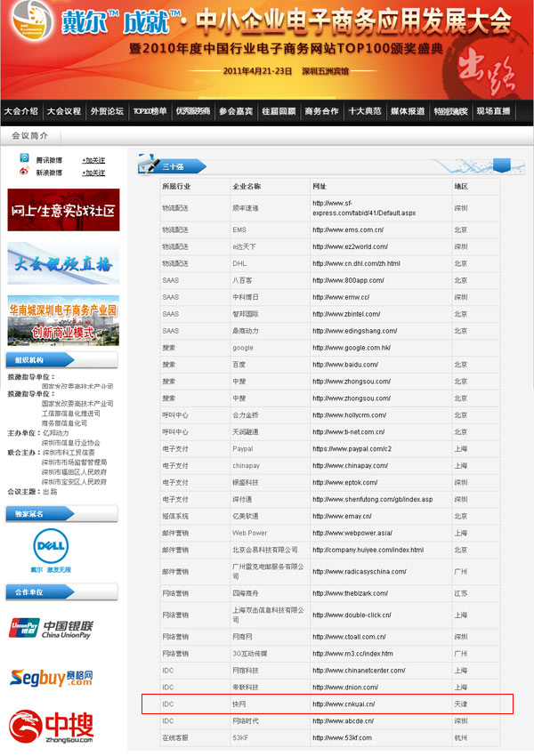Click the Sina Weibo icon
Screen dimensions: 534x756
24,173
